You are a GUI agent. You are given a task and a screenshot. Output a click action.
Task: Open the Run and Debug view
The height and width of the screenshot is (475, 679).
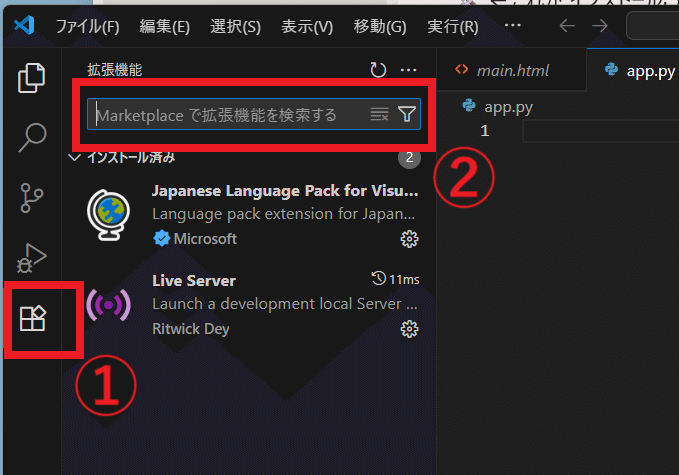tap(32, 258)
